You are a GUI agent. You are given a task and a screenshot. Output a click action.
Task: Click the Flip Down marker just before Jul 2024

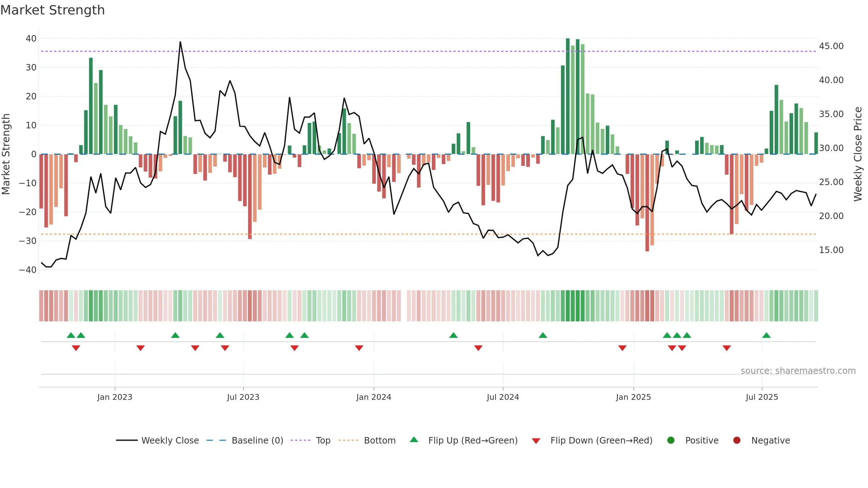click(x=478, y=348)
